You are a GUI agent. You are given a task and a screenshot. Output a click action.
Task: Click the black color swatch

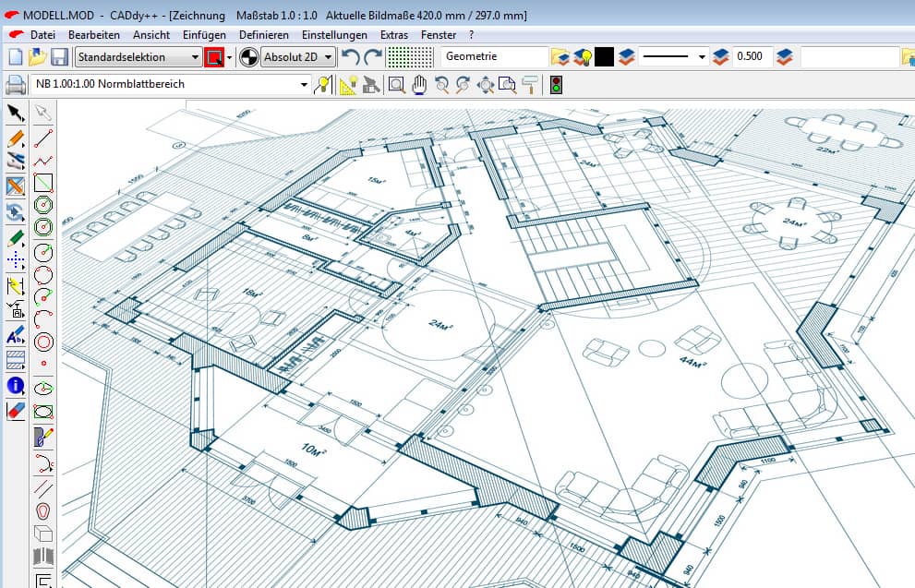point(604,57)
